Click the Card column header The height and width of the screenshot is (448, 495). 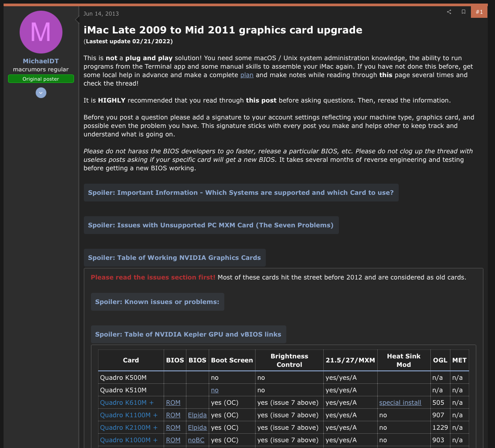coord(131,360)
